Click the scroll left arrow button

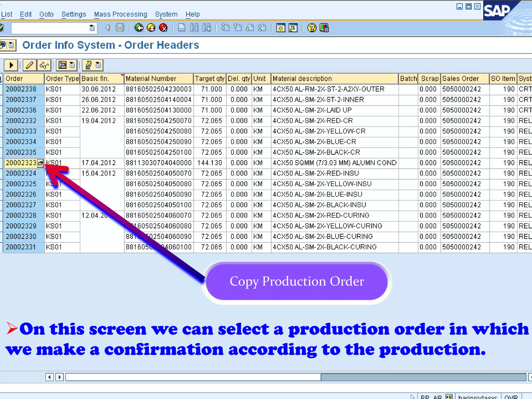[49, 377]
